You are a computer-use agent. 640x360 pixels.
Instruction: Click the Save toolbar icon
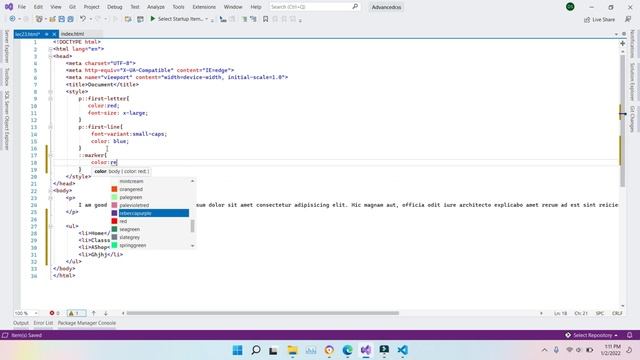click(x=62, y=19)
